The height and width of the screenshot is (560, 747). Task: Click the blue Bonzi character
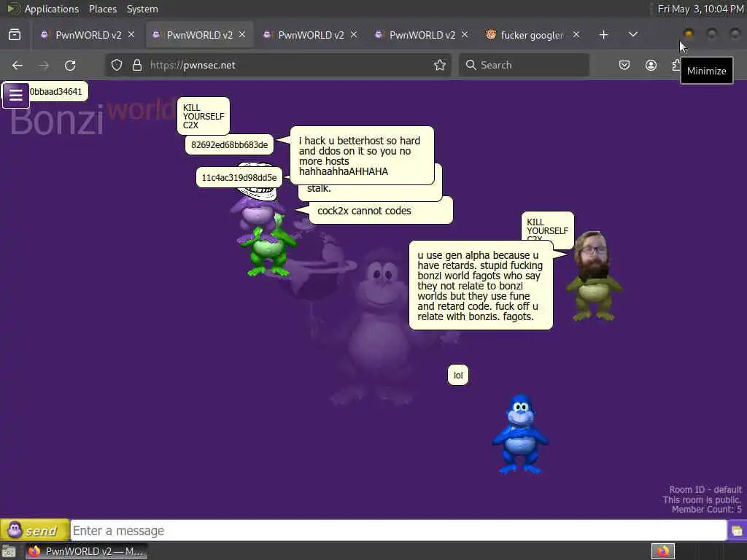click(520, 434)
